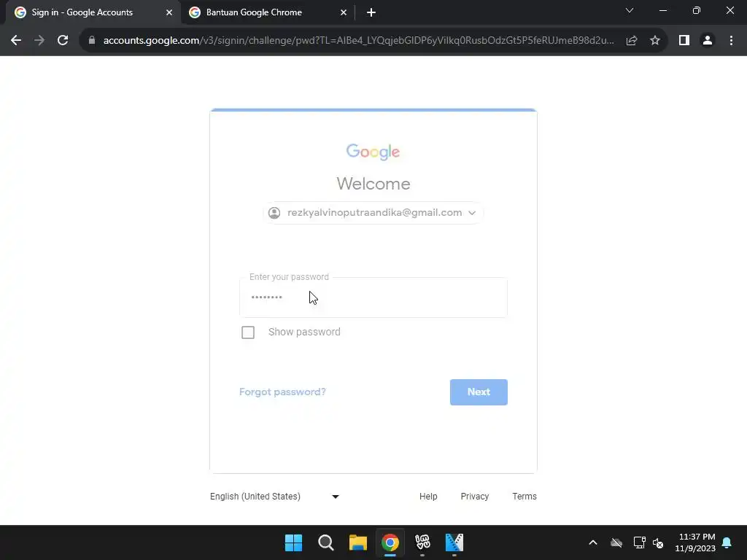
Task: Close the Bantuan Google Chrome tab
Action: (x=344, y=12)
